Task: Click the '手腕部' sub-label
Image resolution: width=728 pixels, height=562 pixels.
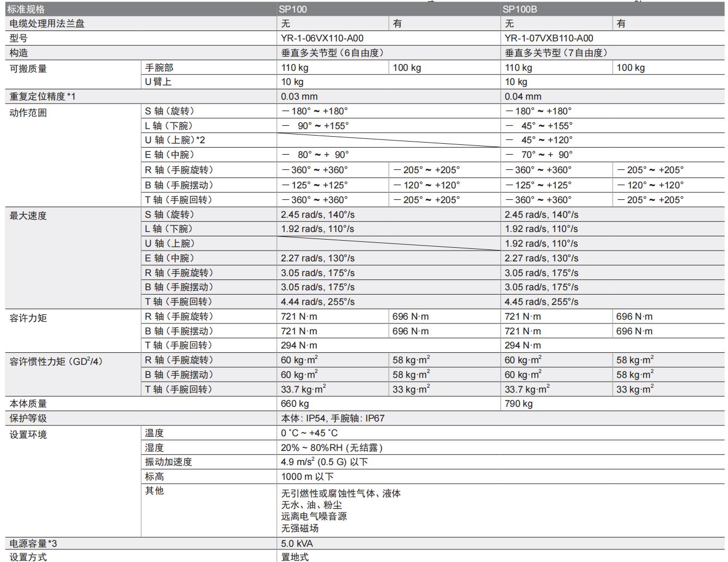Action: pos(159,68)
